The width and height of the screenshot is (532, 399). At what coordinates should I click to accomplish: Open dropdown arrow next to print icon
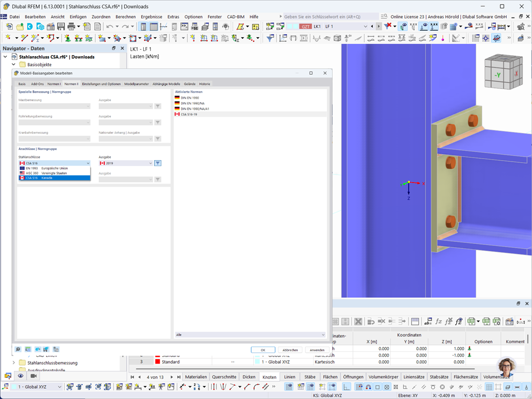(x=78, y=27)
